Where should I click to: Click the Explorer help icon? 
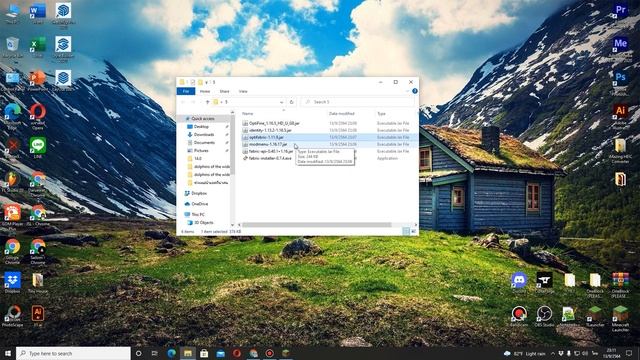pos(415,91)
